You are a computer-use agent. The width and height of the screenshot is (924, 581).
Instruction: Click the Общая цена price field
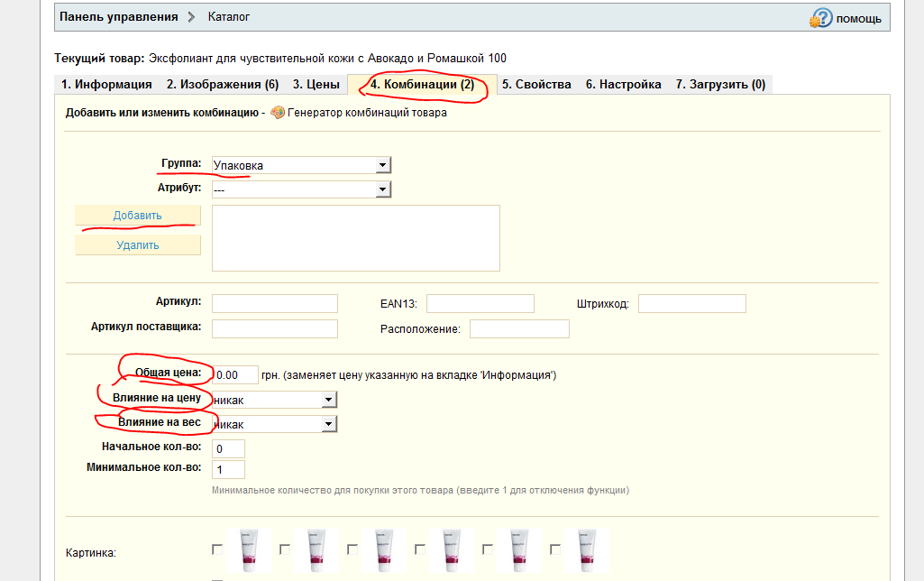click(x=234, y=374)
